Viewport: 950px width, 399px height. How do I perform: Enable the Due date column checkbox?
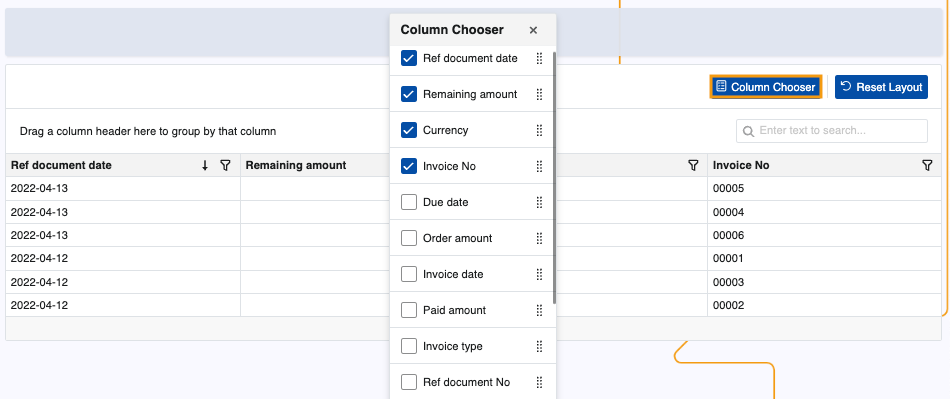[409, 202]
